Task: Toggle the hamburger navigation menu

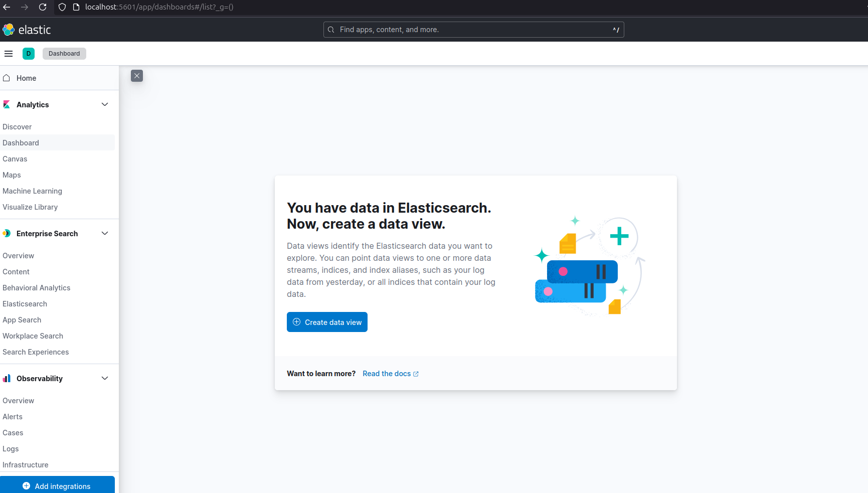Action: pos(9,54)
